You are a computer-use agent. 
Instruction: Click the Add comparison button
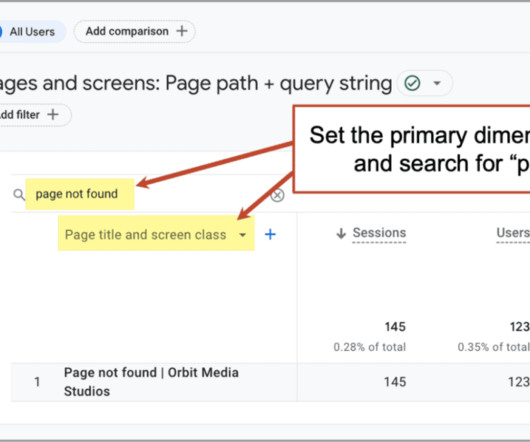click(135, 31)
